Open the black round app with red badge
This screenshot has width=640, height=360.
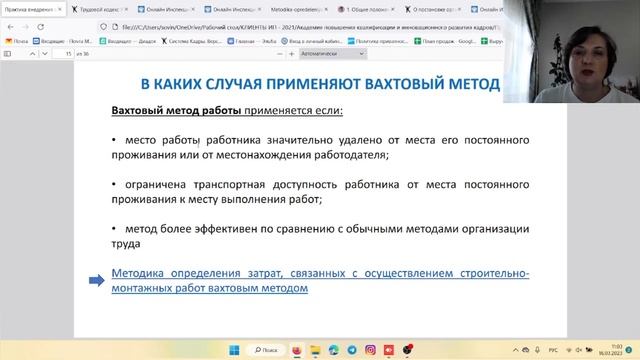(407, 349)
